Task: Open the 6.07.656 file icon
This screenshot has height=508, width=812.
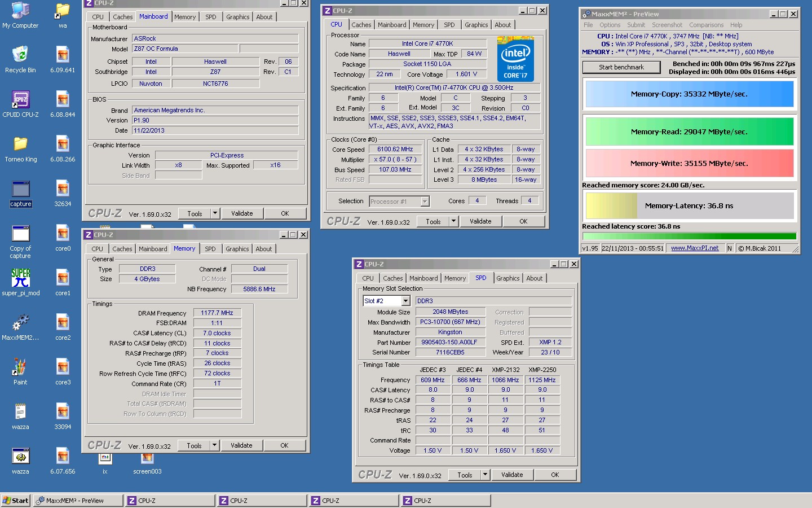Action: 63,460
